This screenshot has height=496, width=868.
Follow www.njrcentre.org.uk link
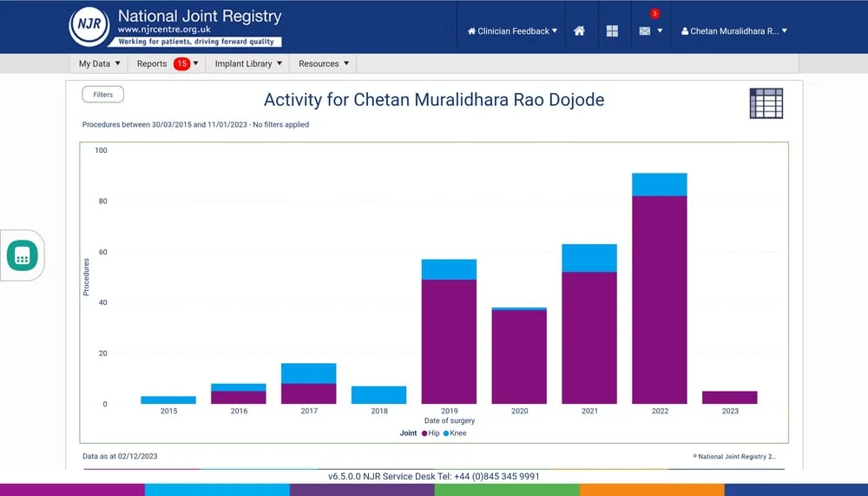[x=164, y=30]
